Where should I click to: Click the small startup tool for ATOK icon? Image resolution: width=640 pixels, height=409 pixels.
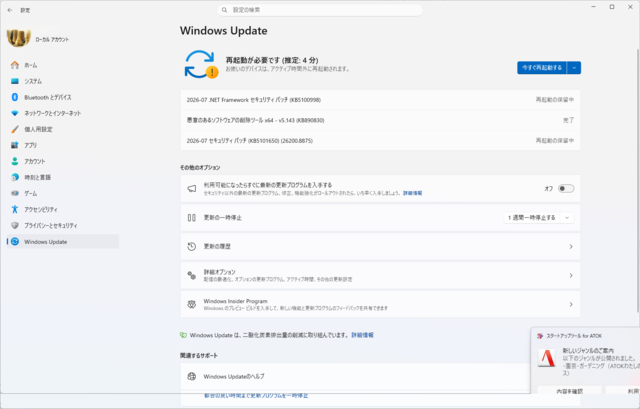click(540, 336)
